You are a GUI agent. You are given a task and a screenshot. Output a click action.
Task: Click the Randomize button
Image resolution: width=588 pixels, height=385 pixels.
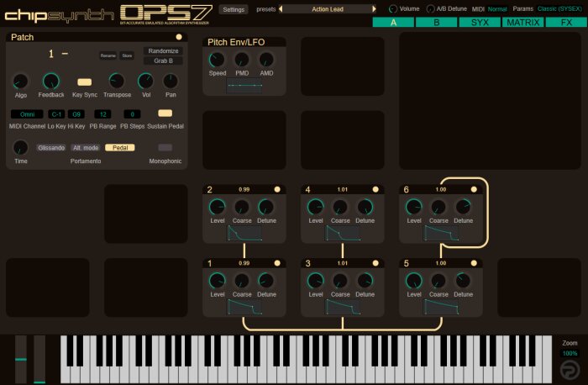point(163,50)
